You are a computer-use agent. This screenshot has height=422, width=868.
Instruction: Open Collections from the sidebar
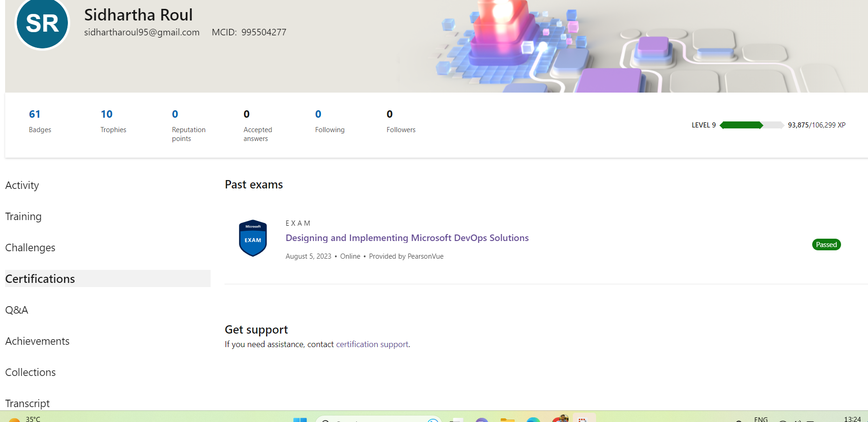click(30, 372)
